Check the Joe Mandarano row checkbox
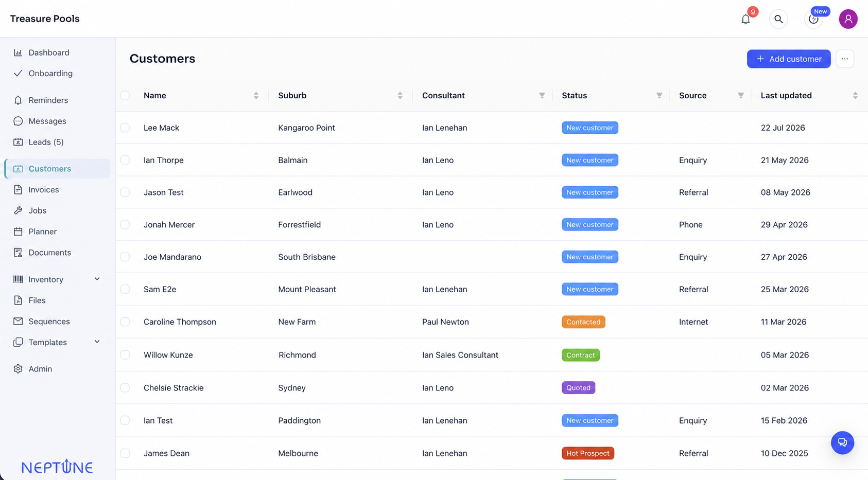The image size is (868, 480). click(125, 257)
